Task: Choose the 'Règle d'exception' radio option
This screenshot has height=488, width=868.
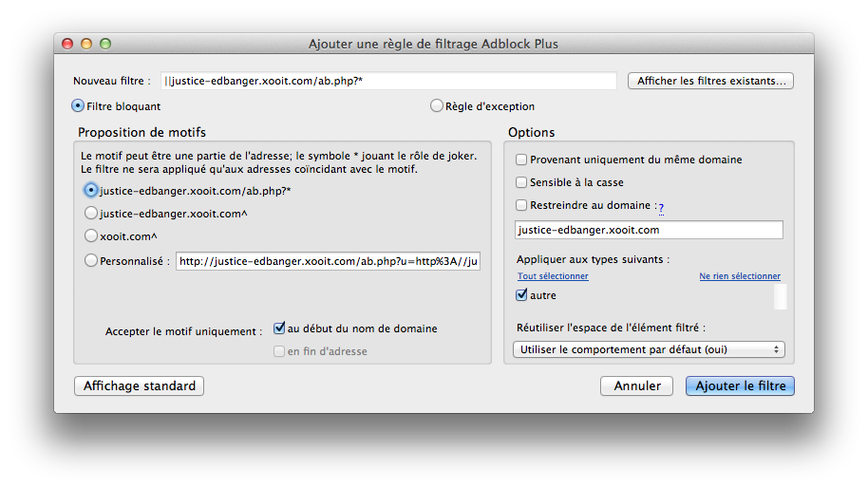Action: point(437,105)
